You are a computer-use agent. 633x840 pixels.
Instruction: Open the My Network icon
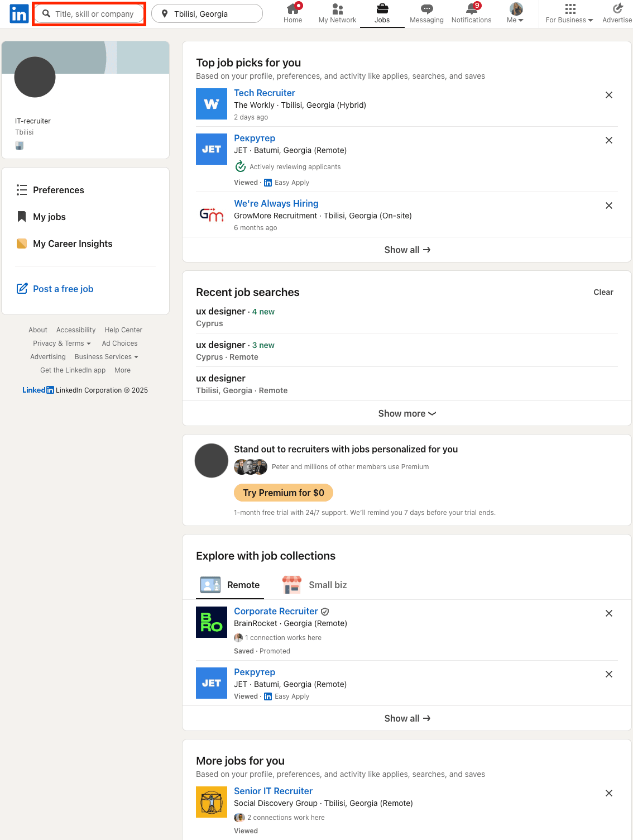[337, 9]
